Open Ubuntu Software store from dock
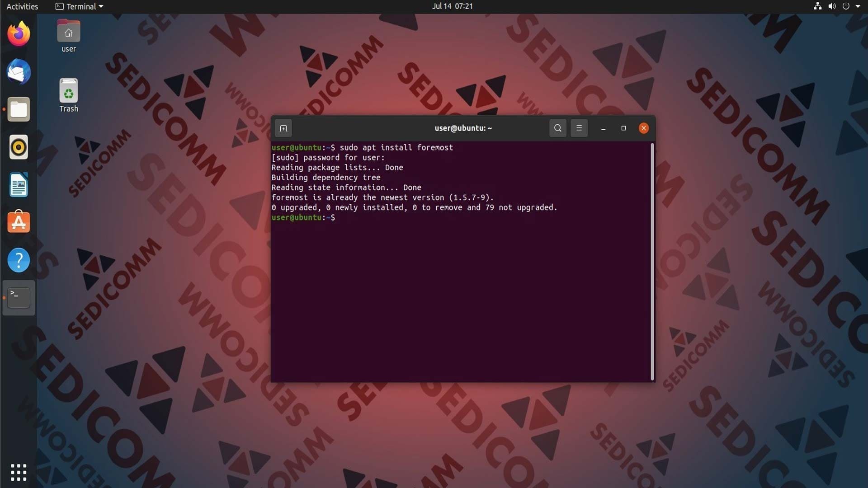868x488 pixels. [x=19, y=222]
